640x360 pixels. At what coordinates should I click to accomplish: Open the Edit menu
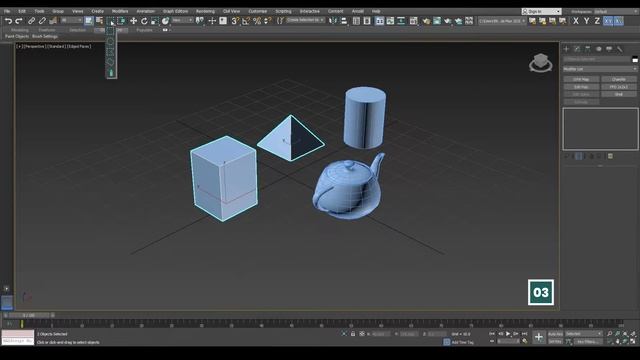tap(22, 11)
